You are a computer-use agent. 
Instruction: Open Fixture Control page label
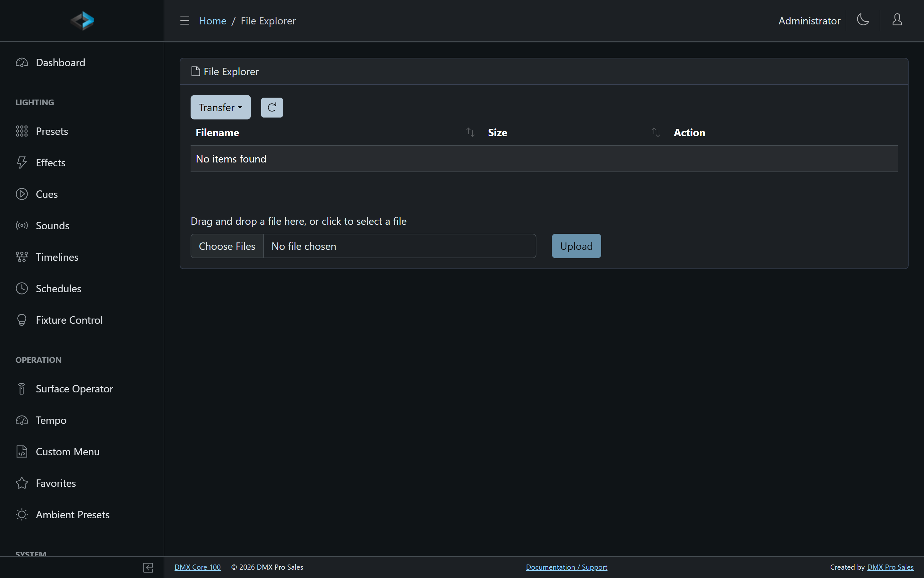pyautogui.click(x=69, y=320)
